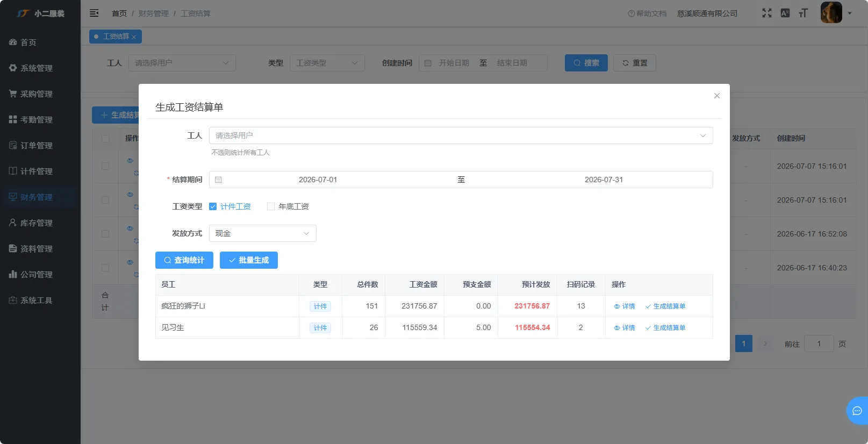The image size is (868, 444).
Task: Select the fourth background table row checkbox
Action: click(105, 268)
